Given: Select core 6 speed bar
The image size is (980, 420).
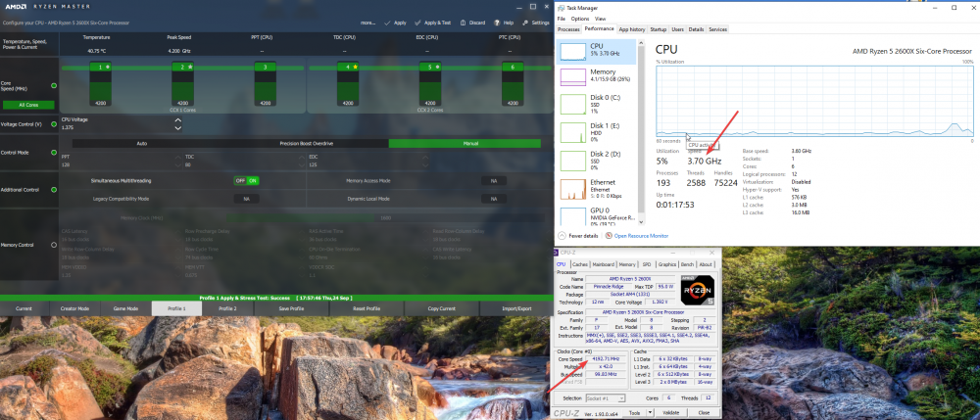Looking at the screenshot, I should (x=513, y=84).
